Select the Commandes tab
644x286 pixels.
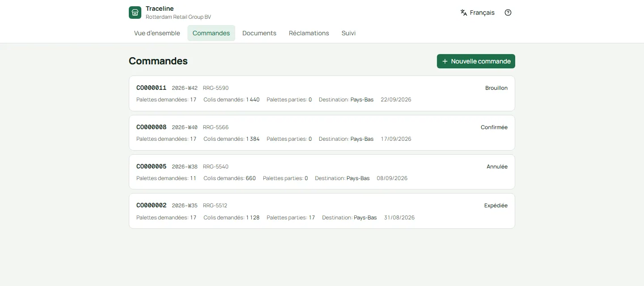pyautogui.click(x=211, y=33)
